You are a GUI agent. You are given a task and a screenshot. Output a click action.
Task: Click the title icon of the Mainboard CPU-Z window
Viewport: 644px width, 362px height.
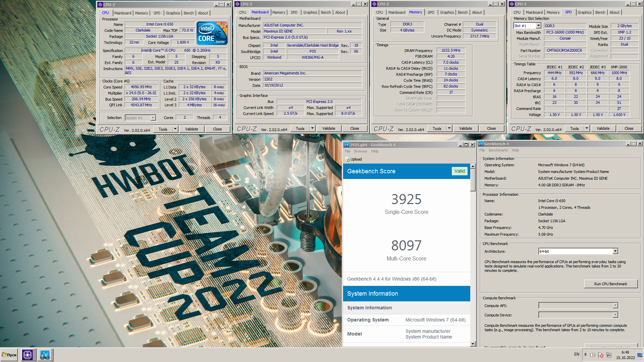click(237, 4)
